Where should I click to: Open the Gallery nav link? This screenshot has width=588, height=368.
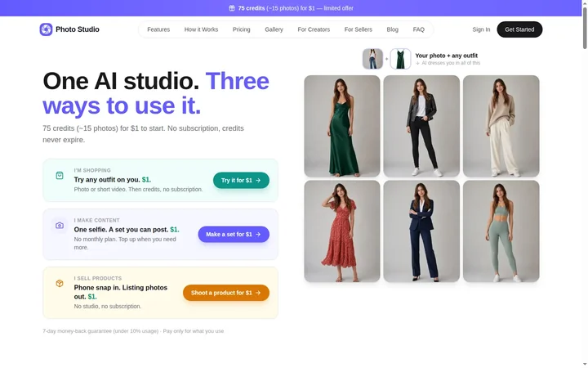point(274,29)
